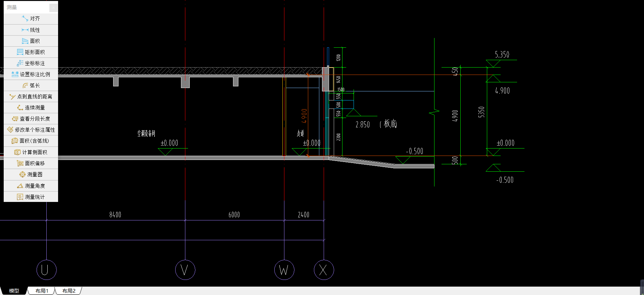Click the 5.350 elevation label

pyautogui.click(x=502, y=54)
